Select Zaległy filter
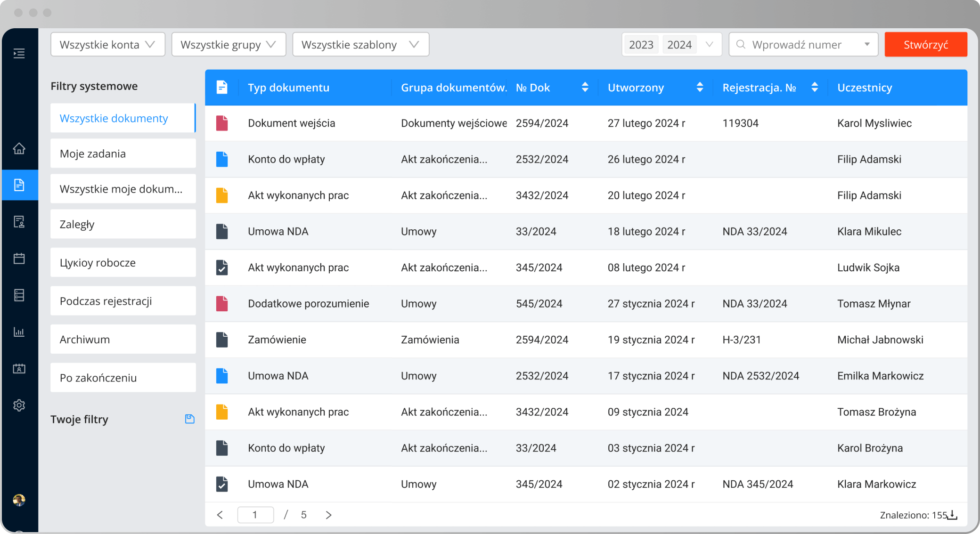This screenshot has height=534, width=980. [x=123, y=224]
